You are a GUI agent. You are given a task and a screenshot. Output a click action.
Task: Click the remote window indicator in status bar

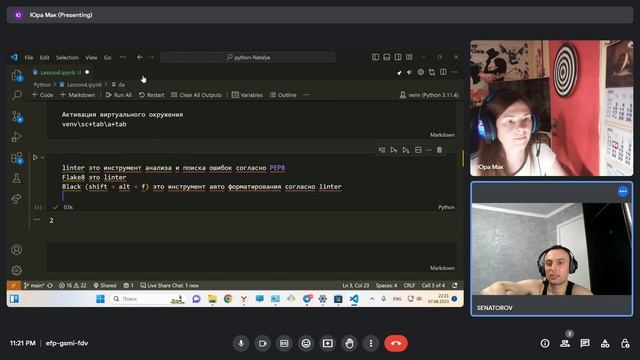(x=13, y=285)
